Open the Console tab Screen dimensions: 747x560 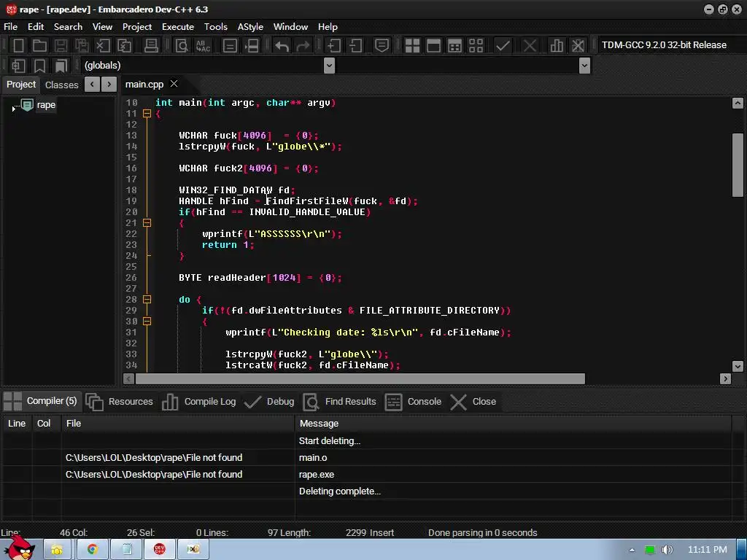[x=414, y=402]
